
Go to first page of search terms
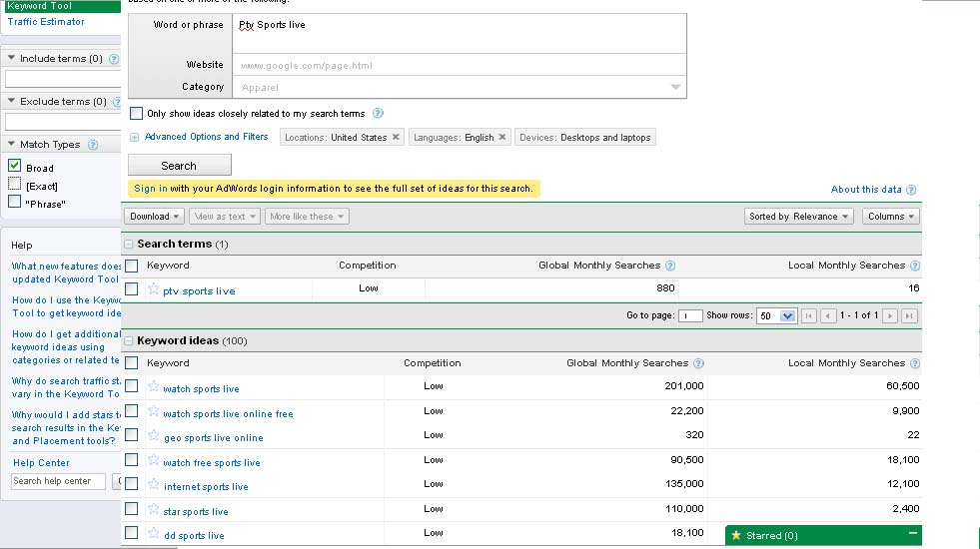809,315
